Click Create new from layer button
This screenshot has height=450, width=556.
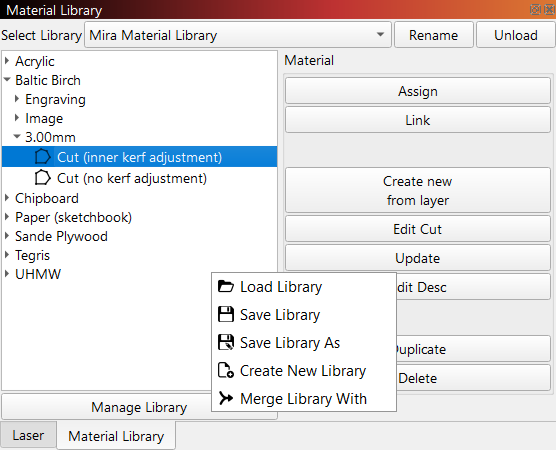click(418, 190)
